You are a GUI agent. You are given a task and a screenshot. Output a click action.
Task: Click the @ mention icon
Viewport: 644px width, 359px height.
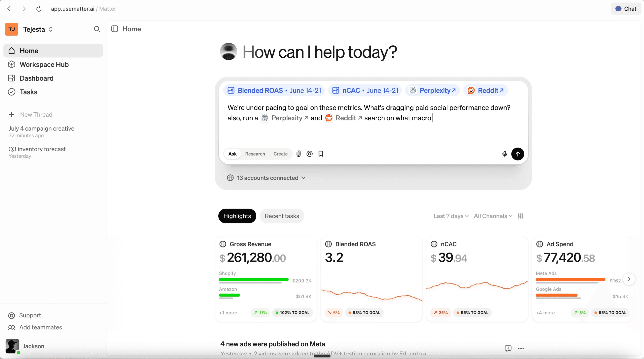tap(310, 154)
